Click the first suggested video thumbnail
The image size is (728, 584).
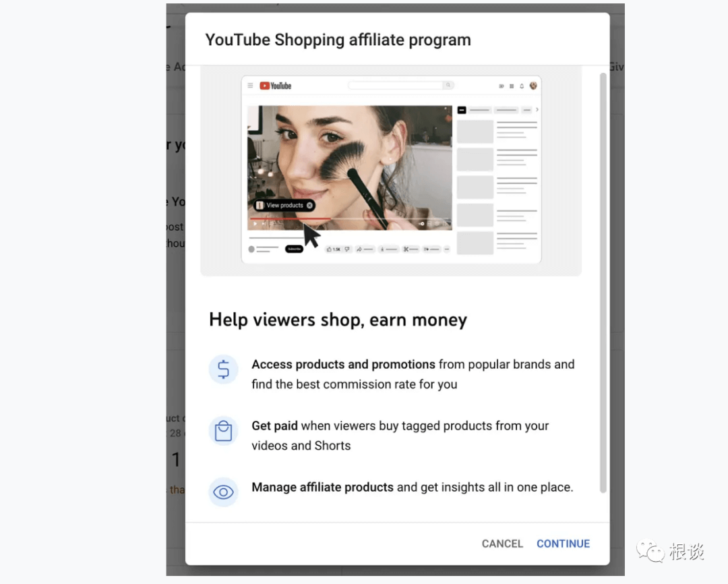pyautogui.click(x=475, y=132)
